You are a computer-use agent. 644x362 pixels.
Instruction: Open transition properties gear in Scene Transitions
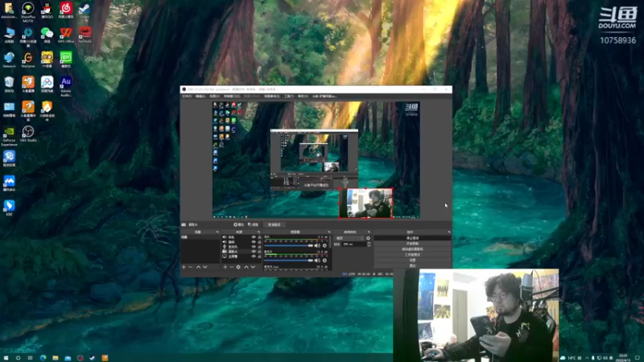click(368, 238)
